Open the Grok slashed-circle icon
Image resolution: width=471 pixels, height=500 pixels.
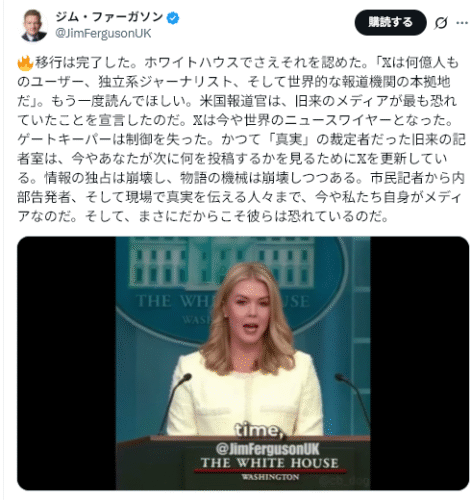point(440,23)
